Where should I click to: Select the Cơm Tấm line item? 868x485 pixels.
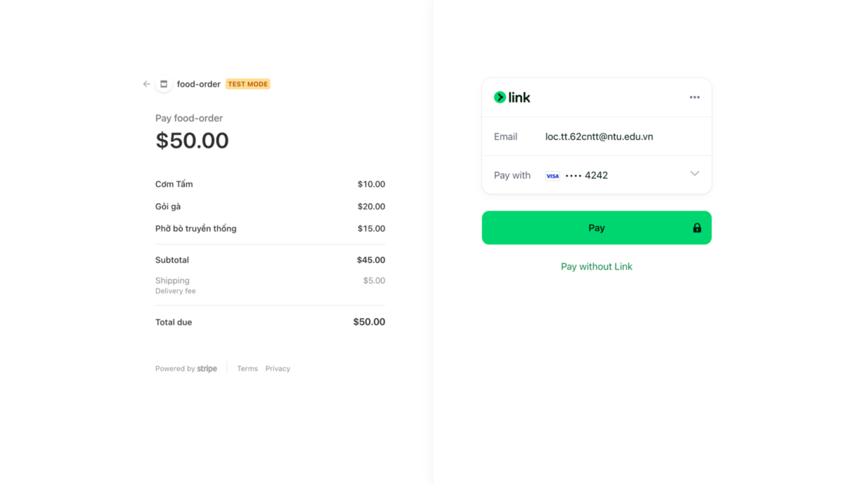[270, 184]
